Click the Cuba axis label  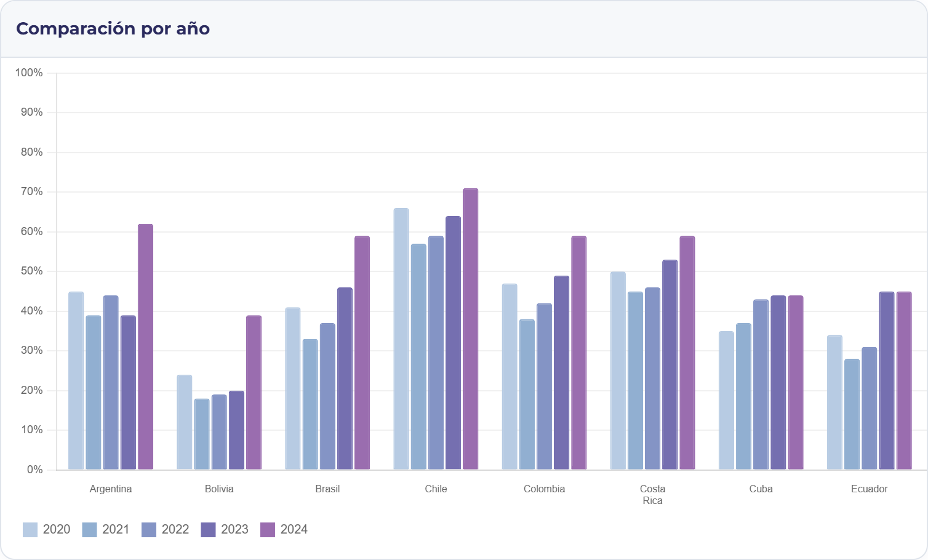(761, 489)
